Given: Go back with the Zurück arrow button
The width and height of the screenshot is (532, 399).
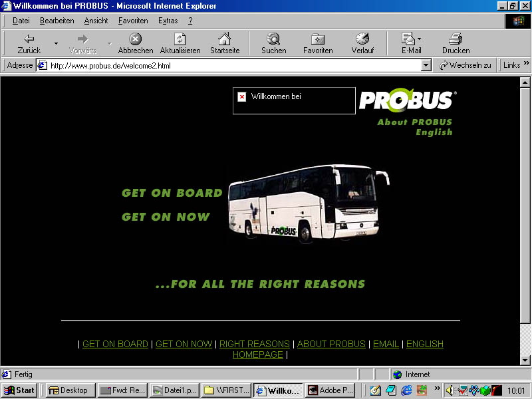Looking at the screenshot, I should 29,43.
